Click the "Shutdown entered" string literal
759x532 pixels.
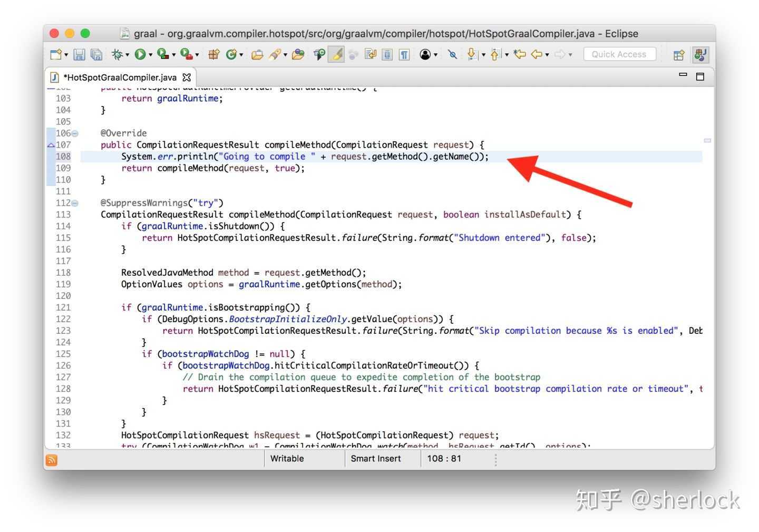[x=500, y=238]
